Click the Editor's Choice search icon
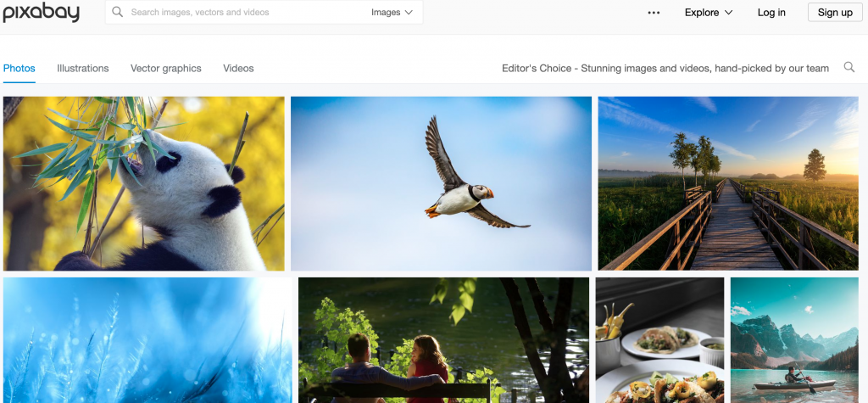 click(849, 67)
